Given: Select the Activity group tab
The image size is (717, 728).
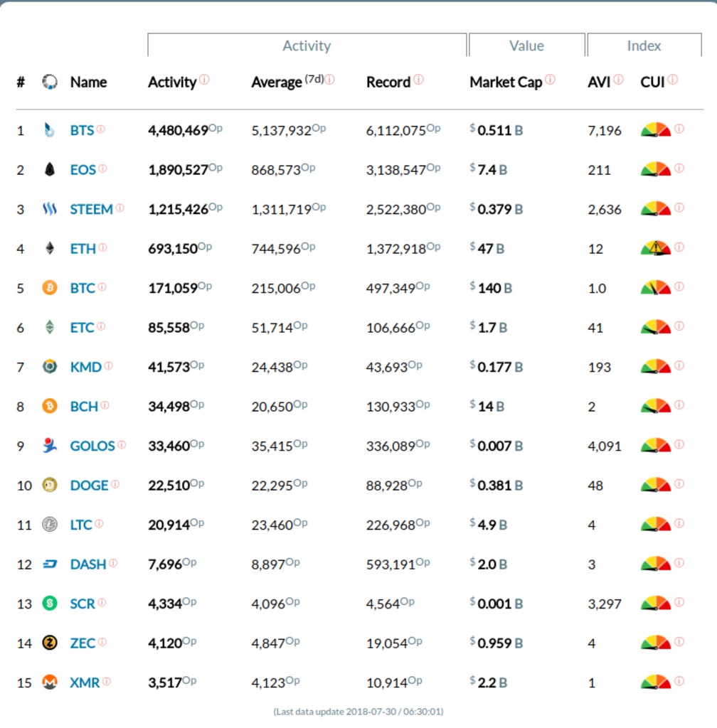Looking at the screenshot, I should pyautogui.click(x=307, y=45).
